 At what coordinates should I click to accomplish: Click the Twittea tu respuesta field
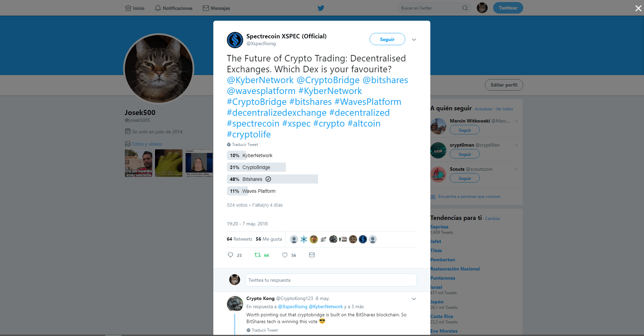(331, 280)
